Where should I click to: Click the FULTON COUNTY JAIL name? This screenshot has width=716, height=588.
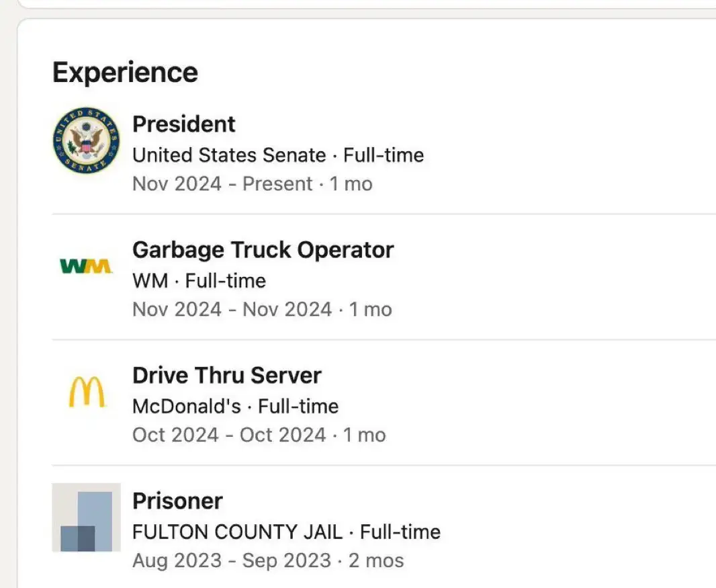[238, 532]
